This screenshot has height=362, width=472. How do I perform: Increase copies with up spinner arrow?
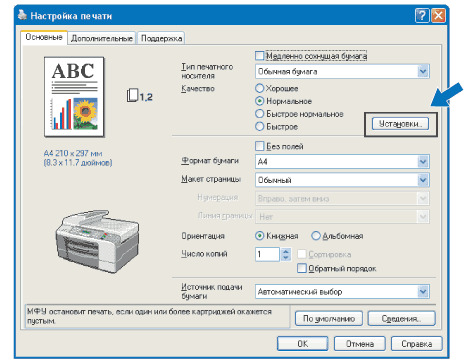pyautogui.click(x=286, y=251)
